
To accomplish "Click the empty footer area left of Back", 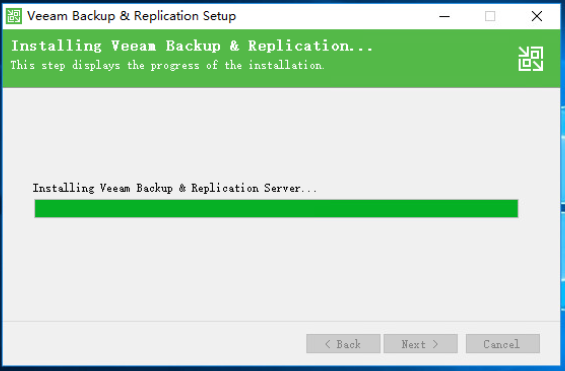I will [x=153, y=344].
